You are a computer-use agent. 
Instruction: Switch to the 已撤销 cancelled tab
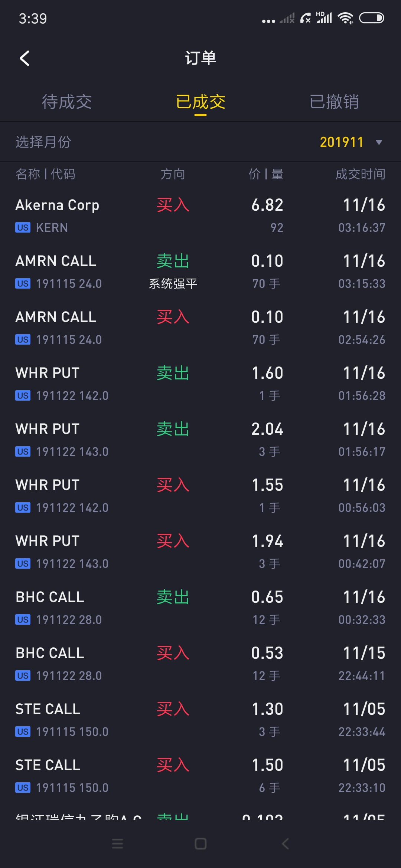(x=334, y=102)
